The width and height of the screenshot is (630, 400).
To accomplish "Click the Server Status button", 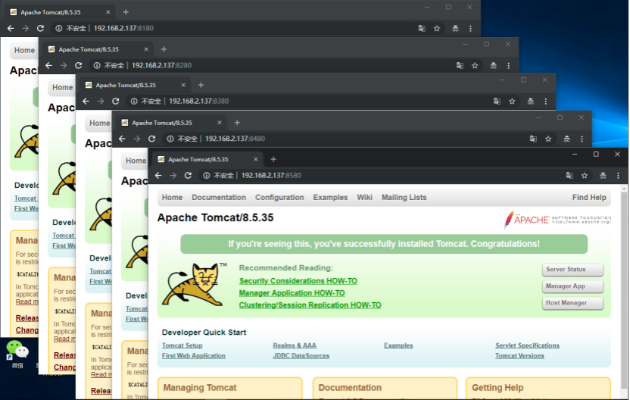I will [573, 269].
